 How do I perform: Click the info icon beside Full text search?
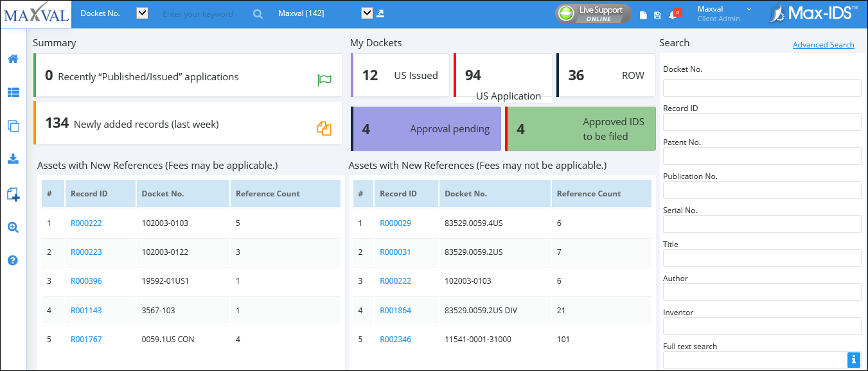pyautogui.click(x=853, y=359)
